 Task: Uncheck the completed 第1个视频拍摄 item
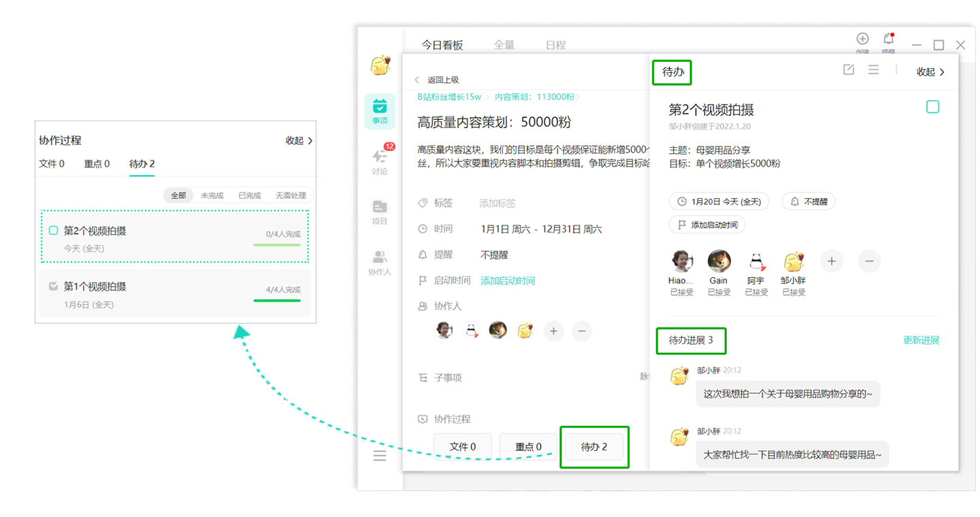[54, 287]
